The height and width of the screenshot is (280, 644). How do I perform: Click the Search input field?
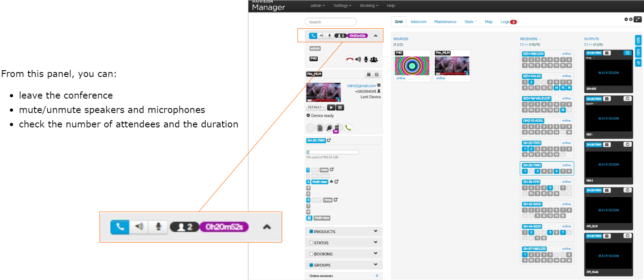(x=330, y=22)
